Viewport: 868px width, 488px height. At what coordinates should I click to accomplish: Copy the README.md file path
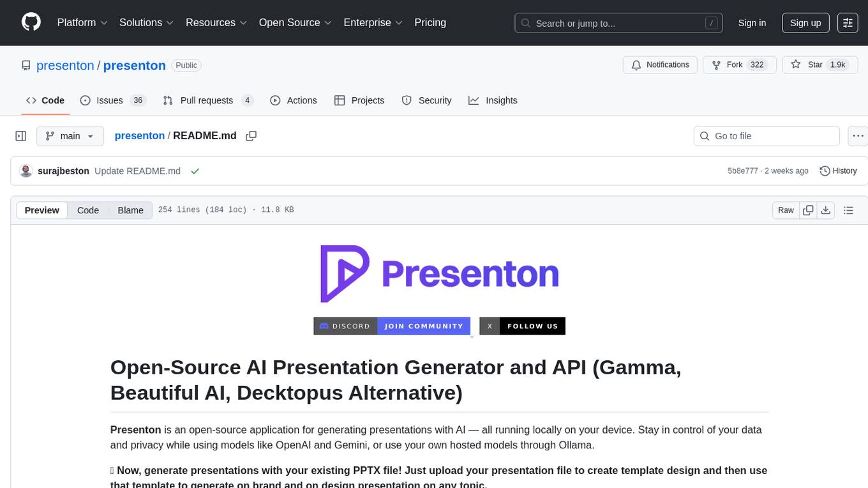tap(251, 135)
